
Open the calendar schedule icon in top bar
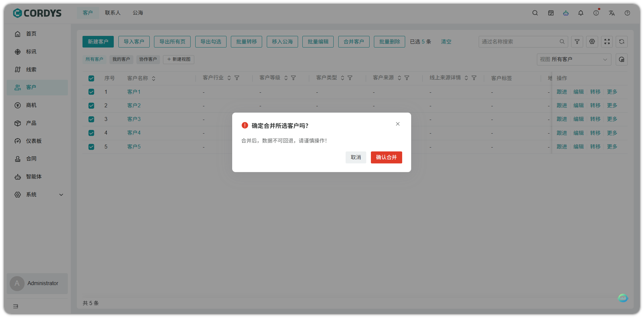tap(551, 13)
